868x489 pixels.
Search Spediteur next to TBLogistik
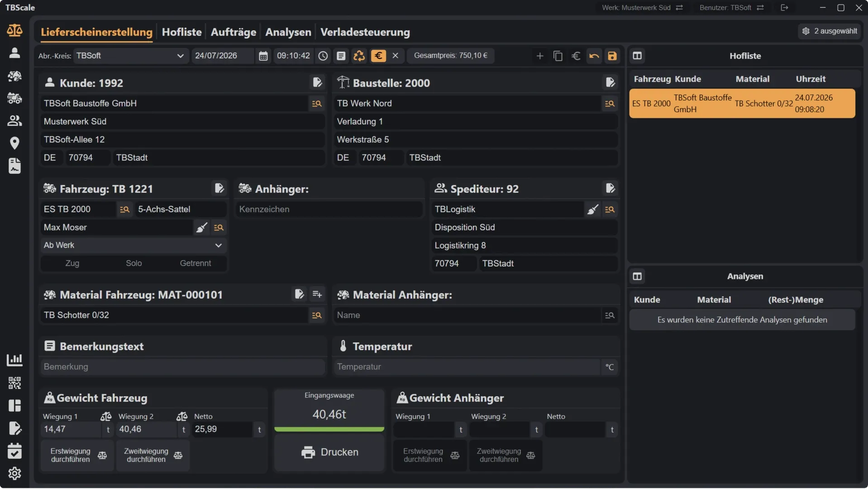pyautogui.click(x=610, y=210)
